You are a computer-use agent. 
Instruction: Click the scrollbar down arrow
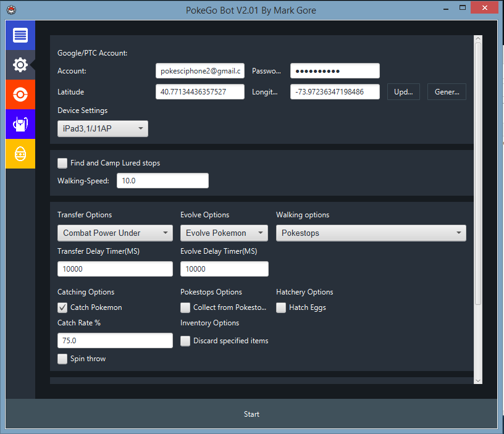tap(477, 378)
